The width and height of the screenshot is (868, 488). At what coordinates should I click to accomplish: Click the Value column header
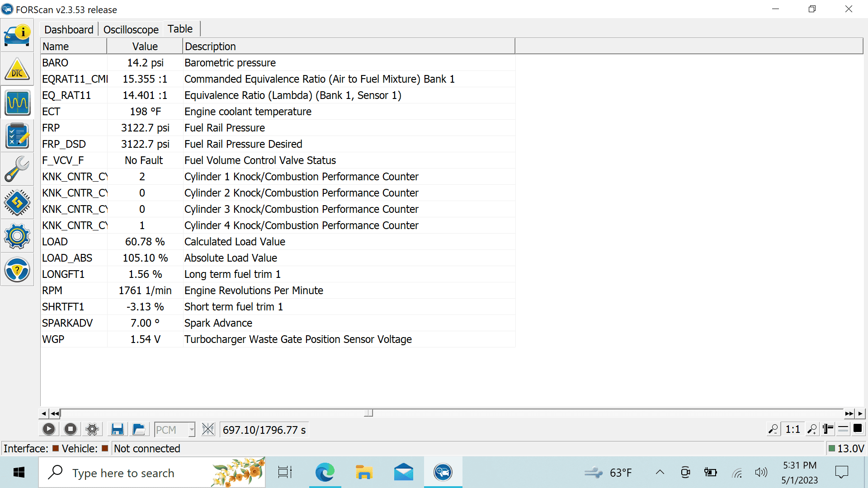point(145,47)
